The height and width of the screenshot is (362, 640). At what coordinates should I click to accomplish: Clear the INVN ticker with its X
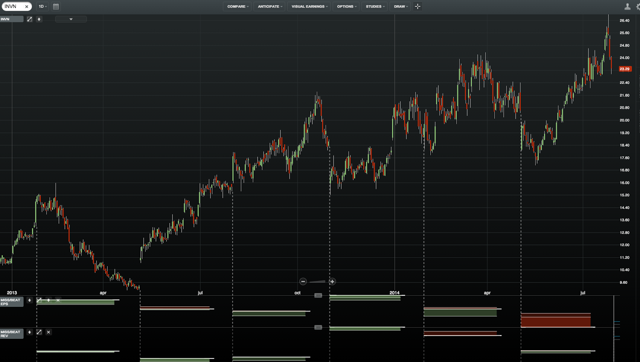click(x=27, y=7)
